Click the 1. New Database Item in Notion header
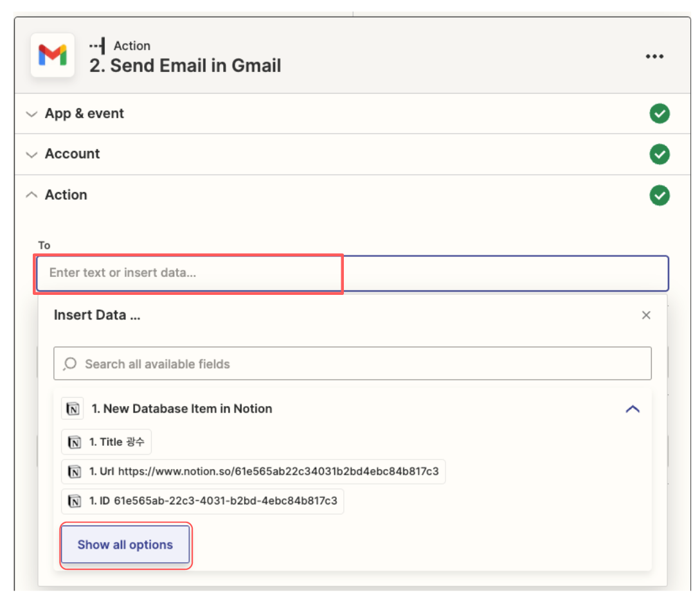700x602 pixels. coord(182,409)
